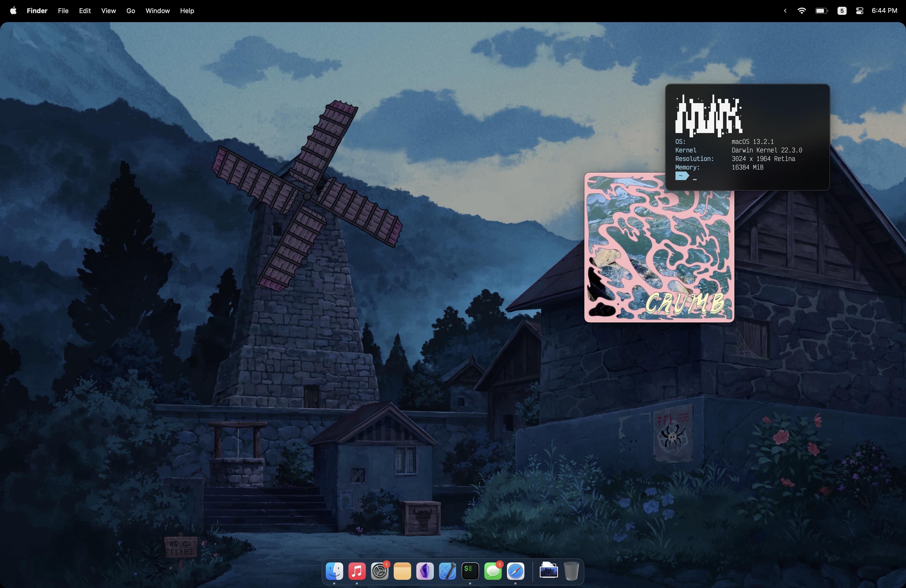Open the Notes app in the Dock
906x588 pixels.
[402, 571]
